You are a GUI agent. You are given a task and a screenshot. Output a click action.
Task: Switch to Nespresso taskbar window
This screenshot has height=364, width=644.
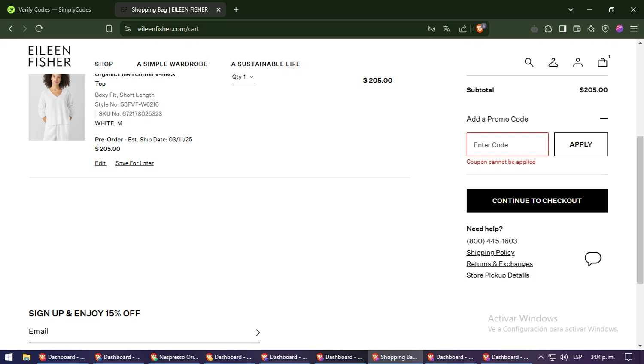tap(175, 357)
